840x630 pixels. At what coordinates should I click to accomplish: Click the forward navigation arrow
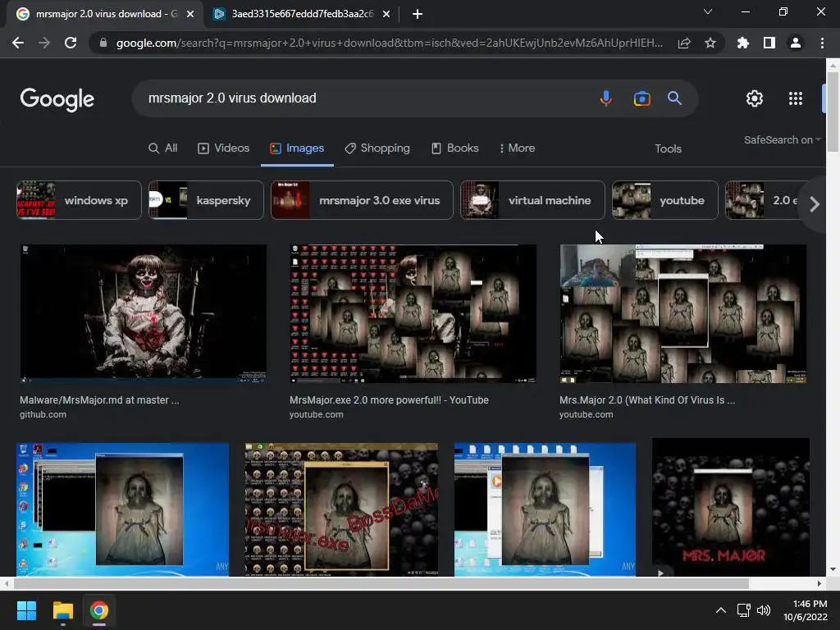pos(44,43)
